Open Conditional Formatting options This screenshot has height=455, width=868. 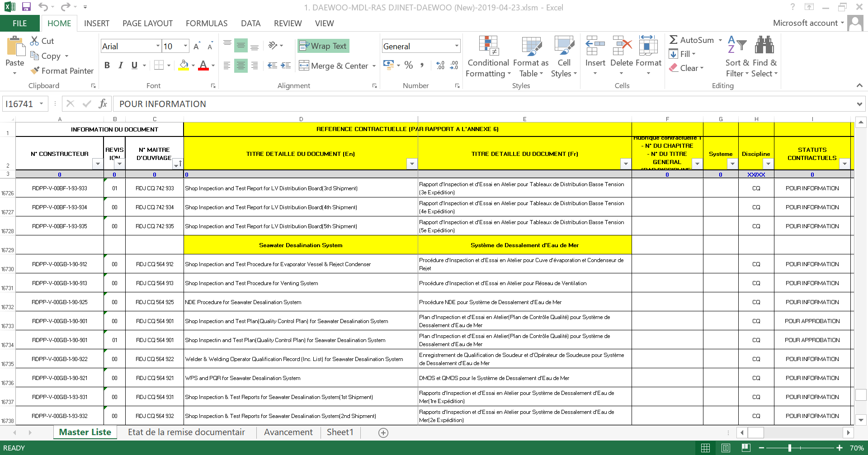(x=488, y=56)
